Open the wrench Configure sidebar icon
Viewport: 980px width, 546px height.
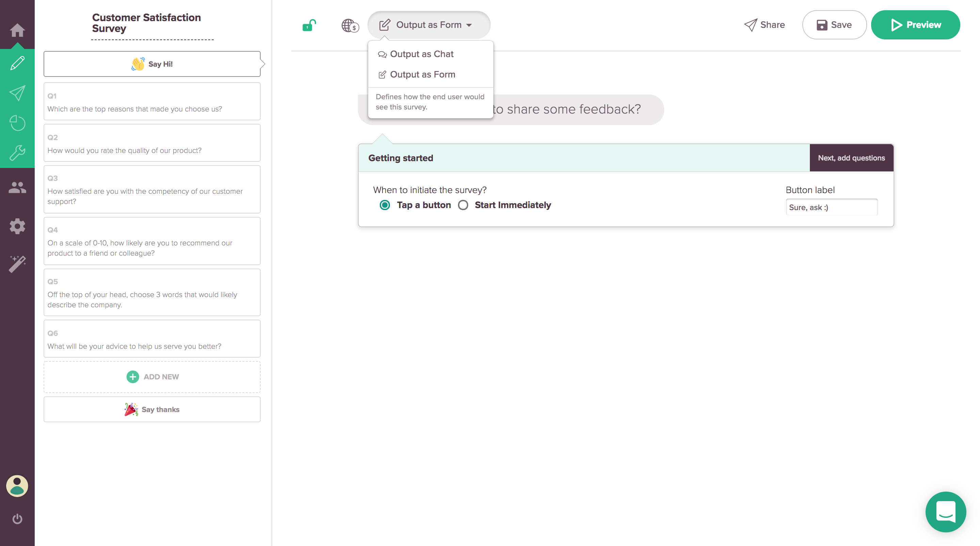pyautogui.click(x=17, y=153)
